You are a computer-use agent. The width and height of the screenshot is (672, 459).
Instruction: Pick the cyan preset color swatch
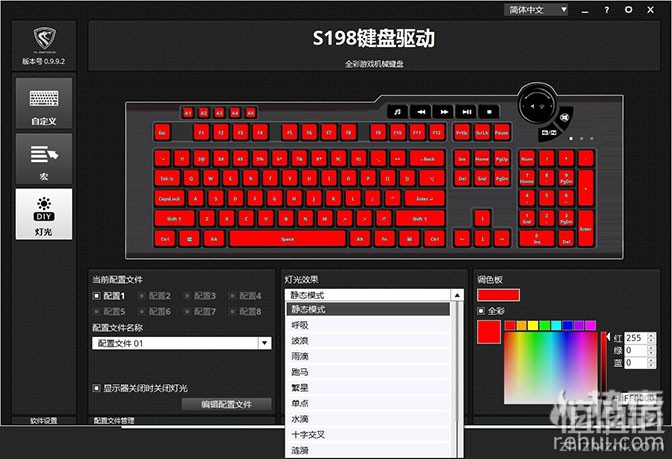click(x=556, y=326)
